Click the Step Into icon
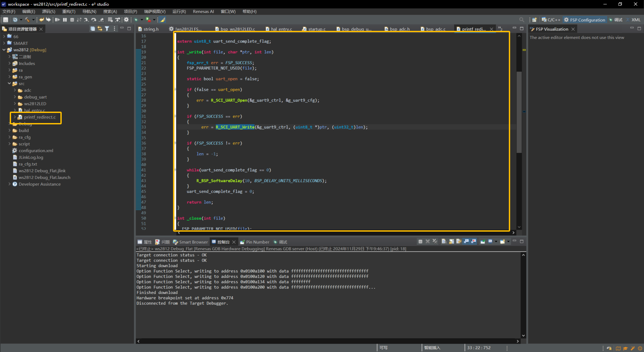 pos(86,20)
